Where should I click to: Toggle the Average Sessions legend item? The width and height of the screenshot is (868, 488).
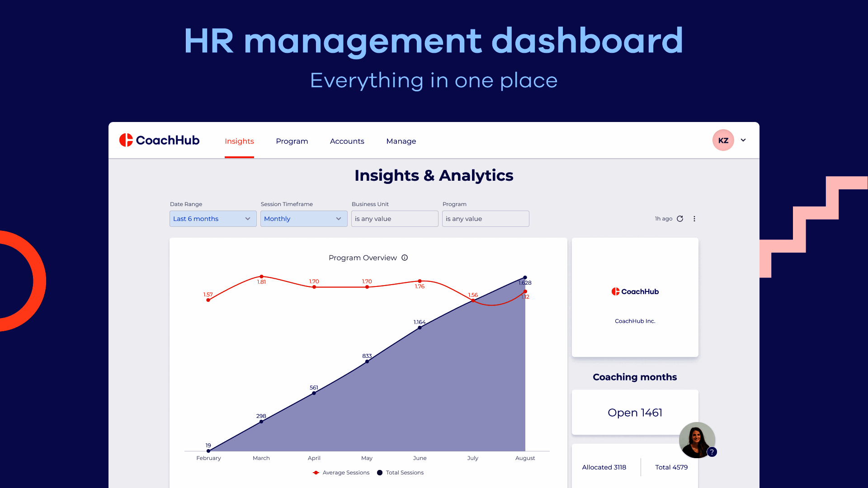click(341, 472)
